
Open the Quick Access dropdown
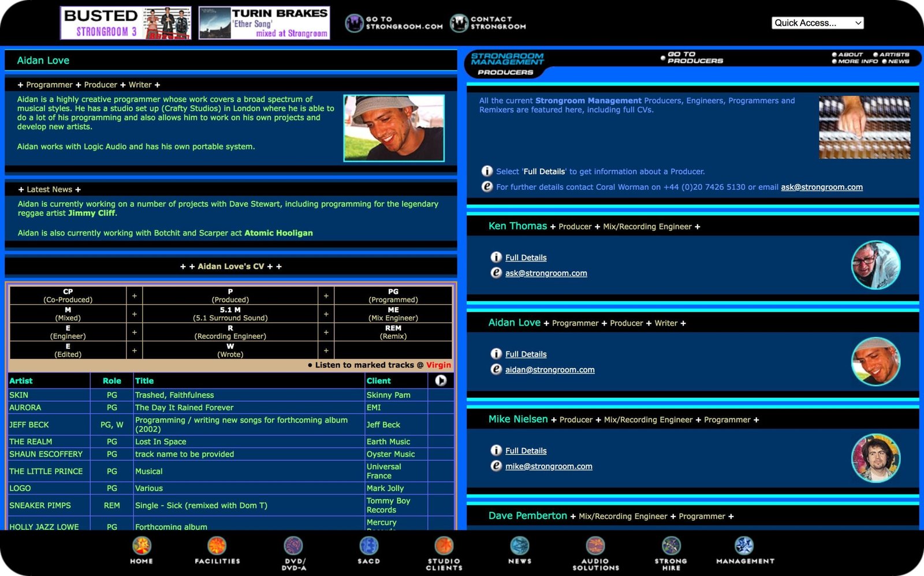click(817, 23)
